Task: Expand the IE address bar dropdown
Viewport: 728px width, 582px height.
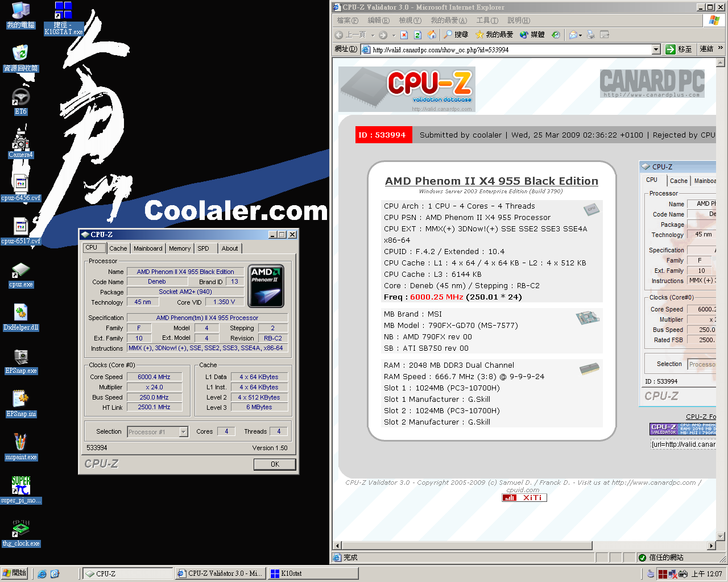Action: click(656, 49)
